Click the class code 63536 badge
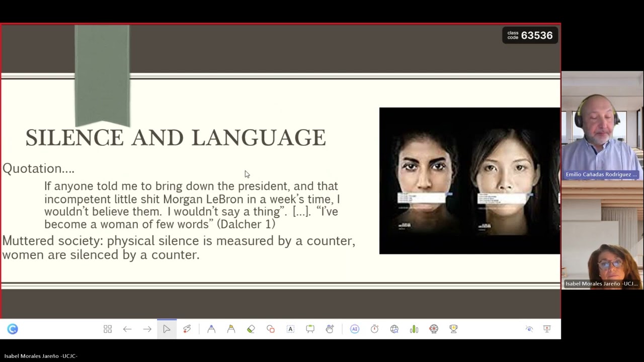Screen dimensions: 644x362 click(530, 35)
